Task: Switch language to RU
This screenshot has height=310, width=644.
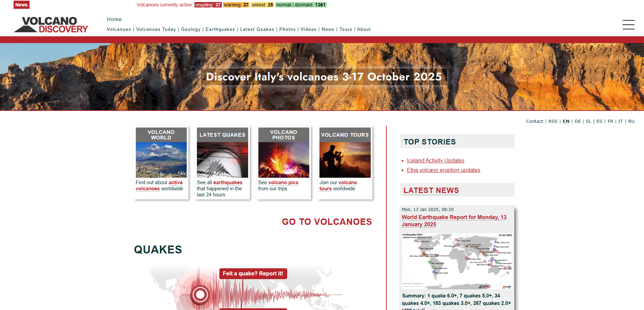Action: click(x=631, y=121)
